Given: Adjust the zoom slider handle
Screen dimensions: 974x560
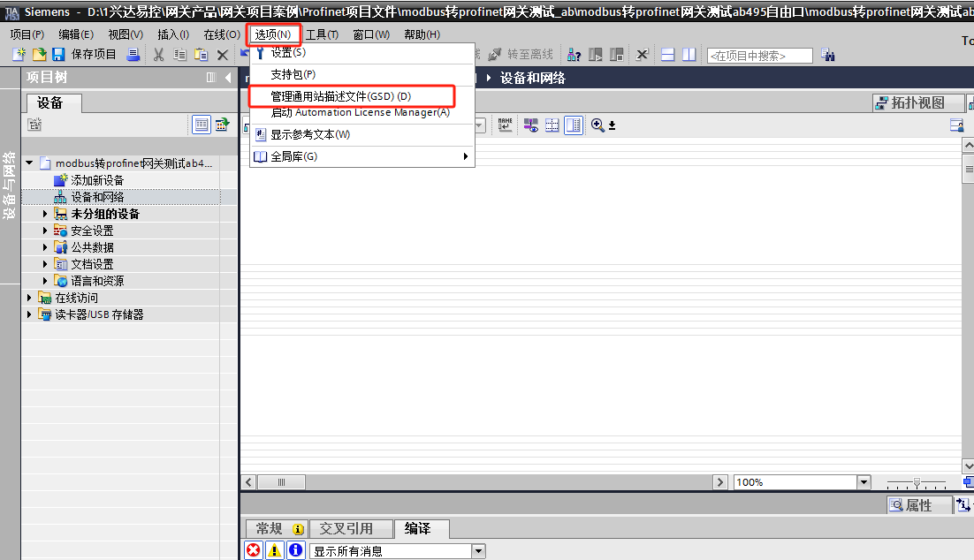Looking at the screenshot, I should tap(917, 482).
